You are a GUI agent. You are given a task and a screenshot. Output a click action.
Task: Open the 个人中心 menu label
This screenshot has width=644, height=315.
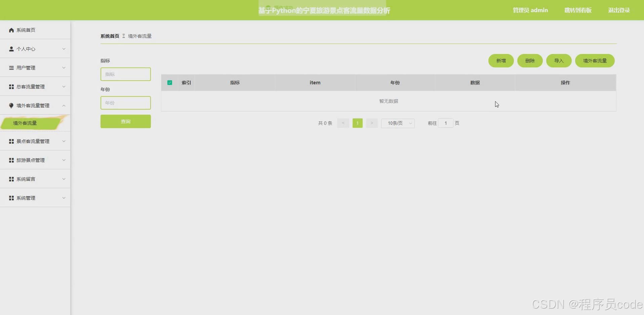click(x=26, y=49)
